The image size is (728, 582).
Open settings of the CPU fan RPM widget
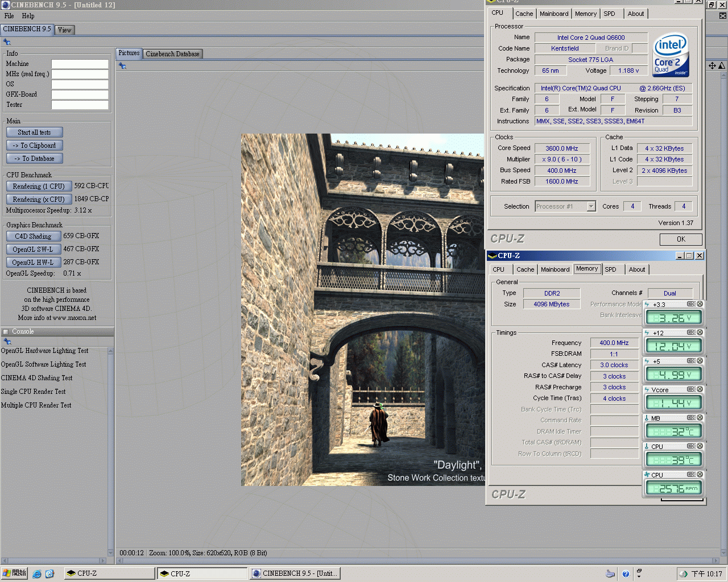(x=691, y=475)
